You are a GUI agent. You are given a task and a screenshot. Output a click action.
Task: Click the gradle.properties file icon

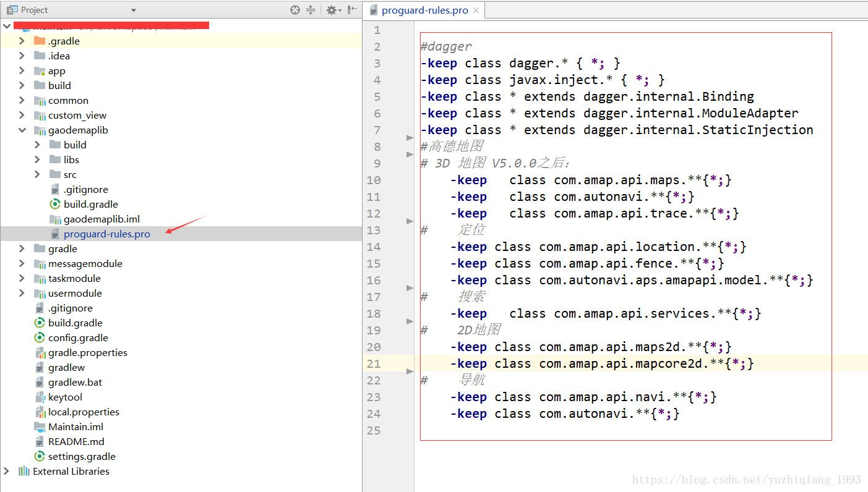40,352
